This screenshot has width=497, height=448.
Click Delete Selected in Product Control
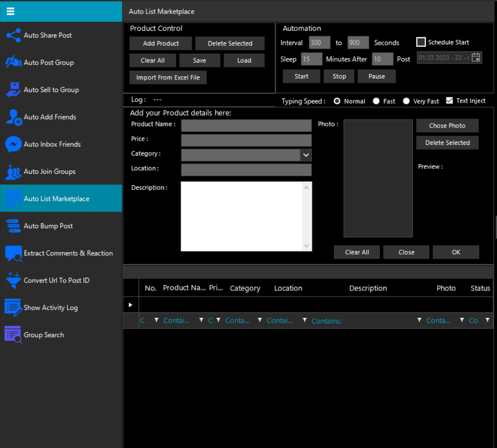(230, 44)
